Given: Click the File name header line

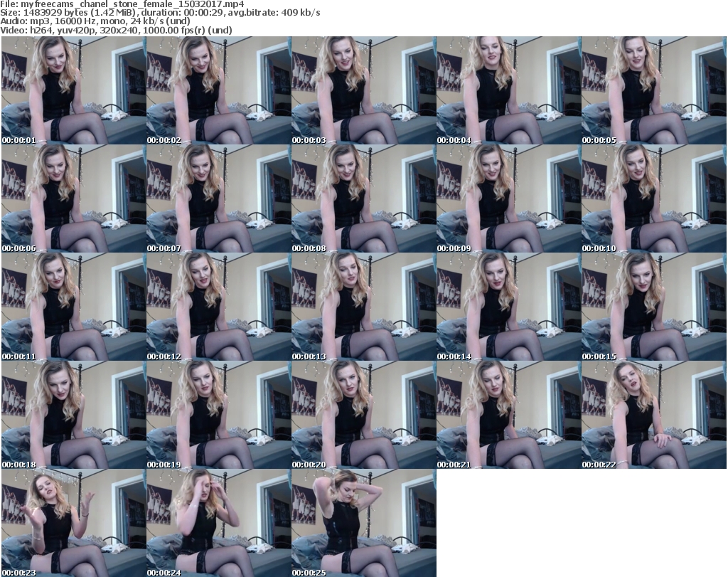Looking at the screenshot, I should tap(122, 4).
